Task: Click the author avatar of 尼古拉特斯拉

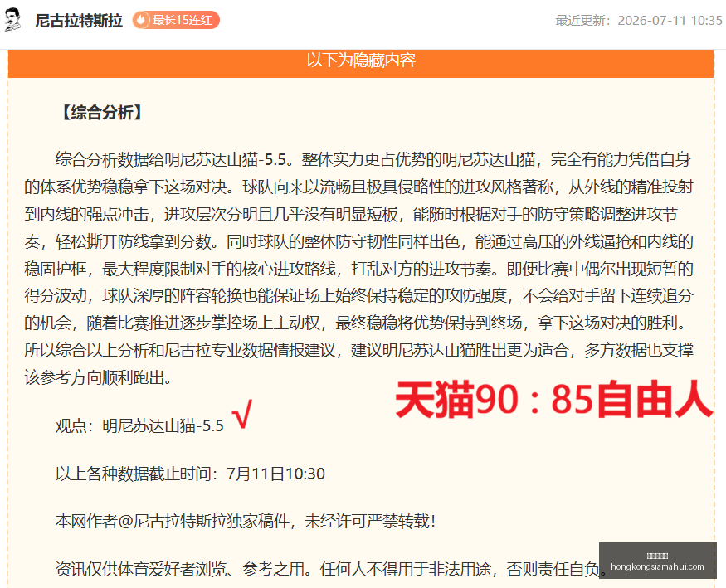Action: coord(13,20)
